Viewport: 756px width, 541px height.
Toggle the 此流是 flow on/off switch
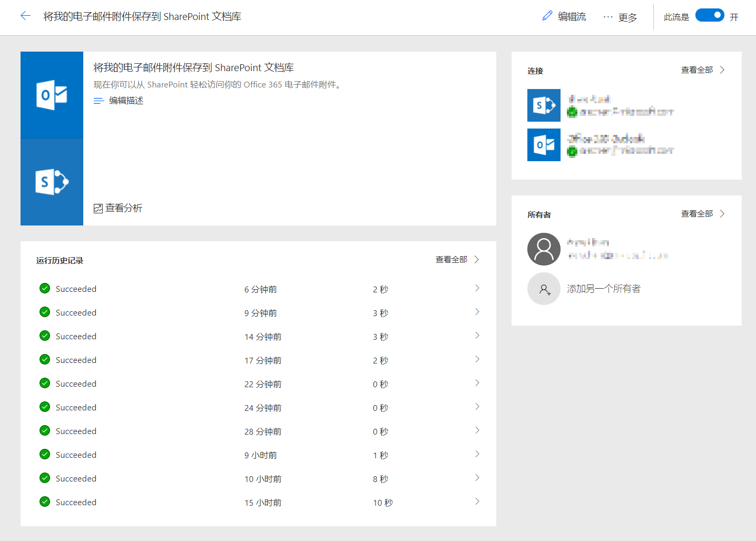tap(709, 15)
